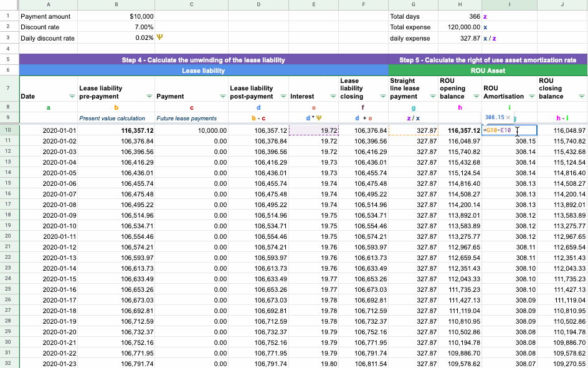Select the 'b - c' formula legend cell
588x368 pixels.
coord(258,118)
